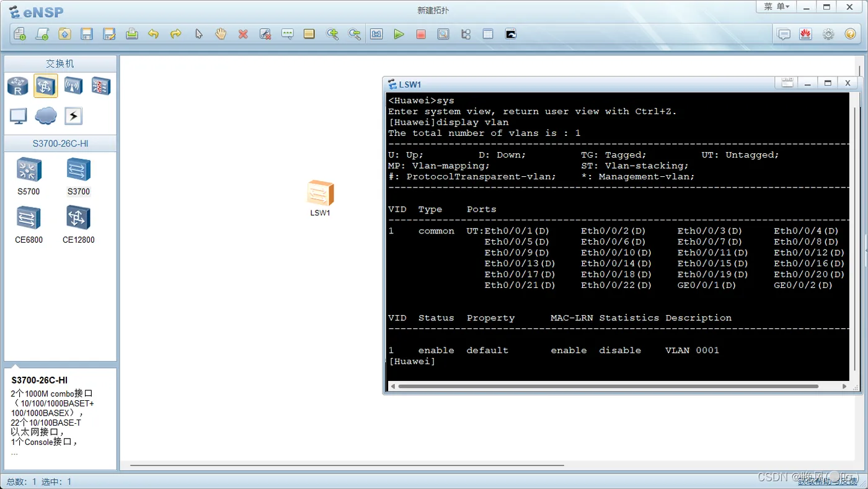Select the connection cable lightning category
The image size is (868, 489).
pyautogui.click(x=73, y=115)
